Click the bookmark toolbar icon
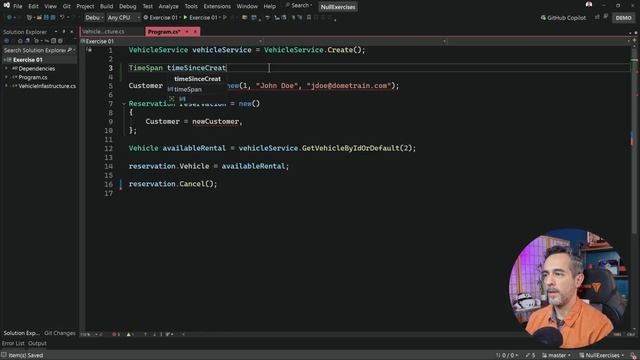 tap(309, 18)
